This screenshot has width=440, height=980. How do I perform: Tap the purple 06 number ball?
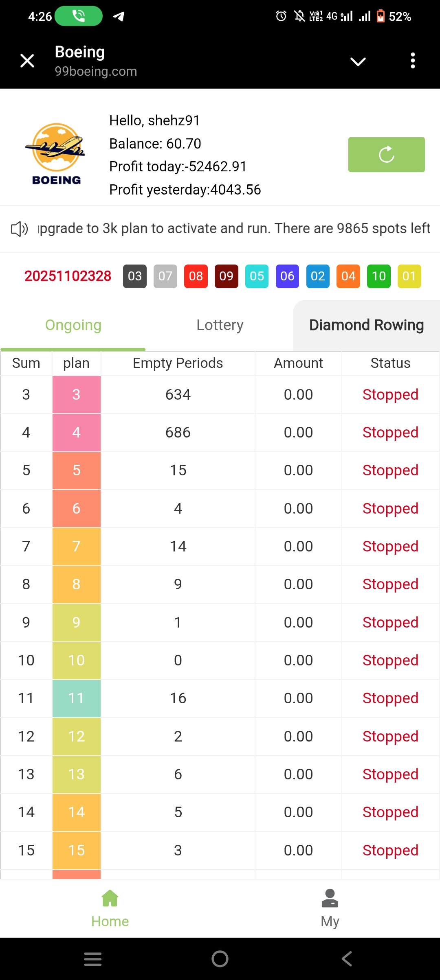(287, 276)
